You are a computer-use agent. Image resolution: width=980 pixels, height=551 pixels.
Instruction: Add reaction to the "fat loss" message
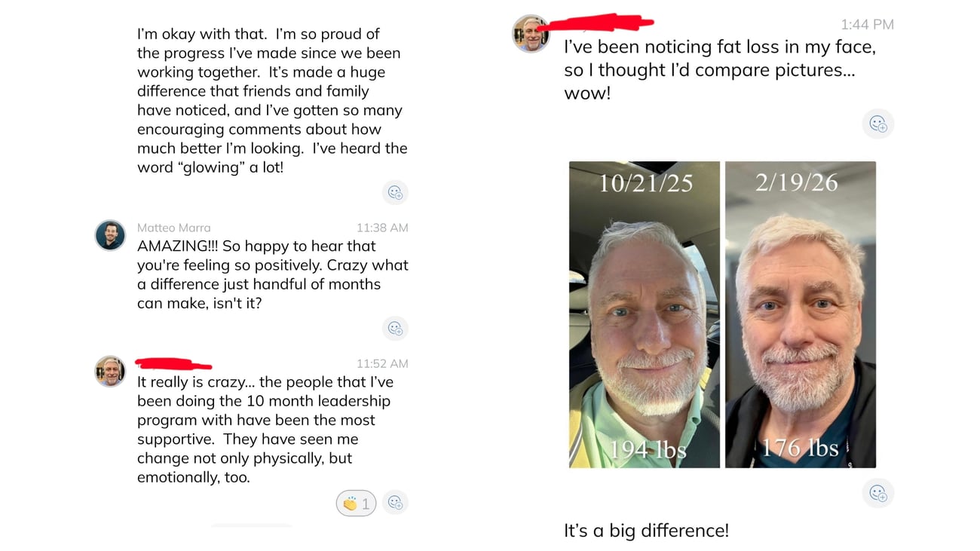click(877, 124)
